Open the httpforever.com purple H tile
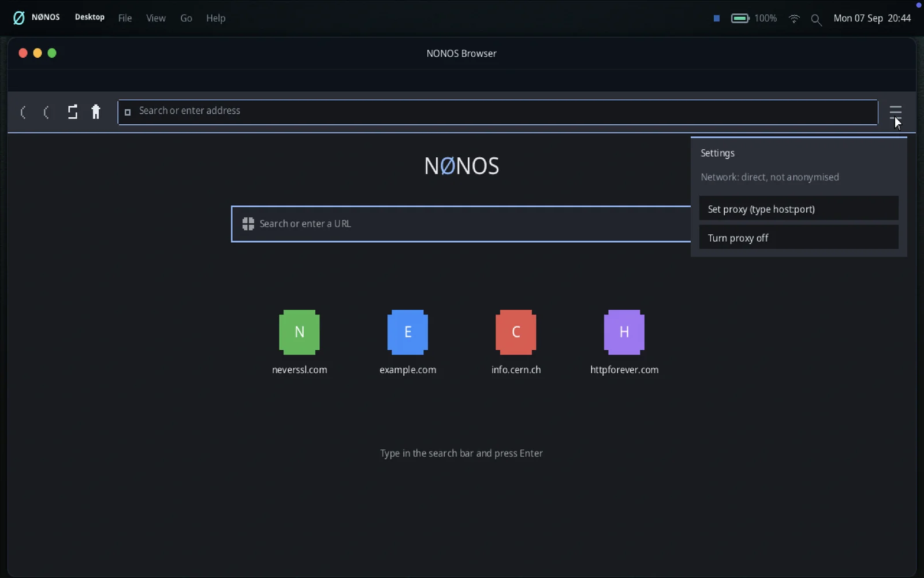The width and height of the screenshot is (924, 578). click(x=624, y=332)
